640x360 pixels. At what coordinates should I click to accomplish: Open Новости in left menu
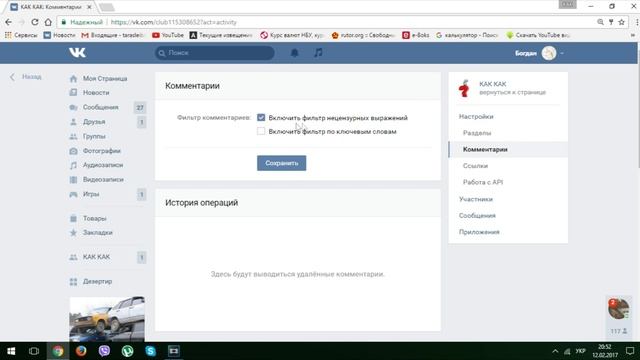(96, 93)
